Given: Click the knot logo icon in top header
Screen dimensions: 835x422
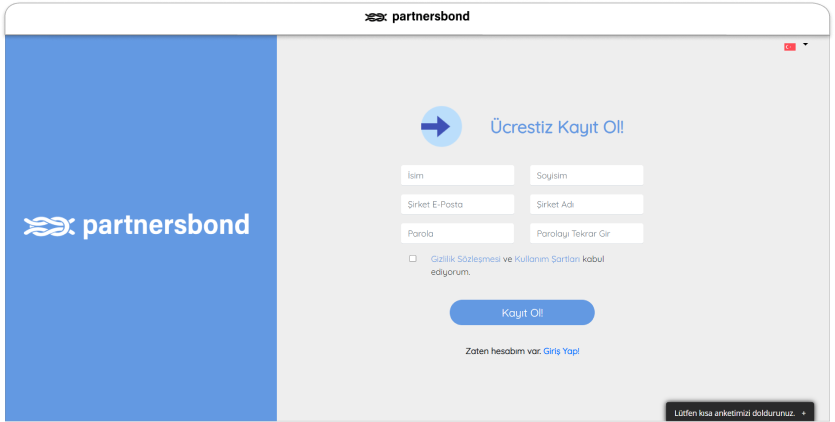Looking at the screenshot, I should pyautogui.click(x=376, y=17).
